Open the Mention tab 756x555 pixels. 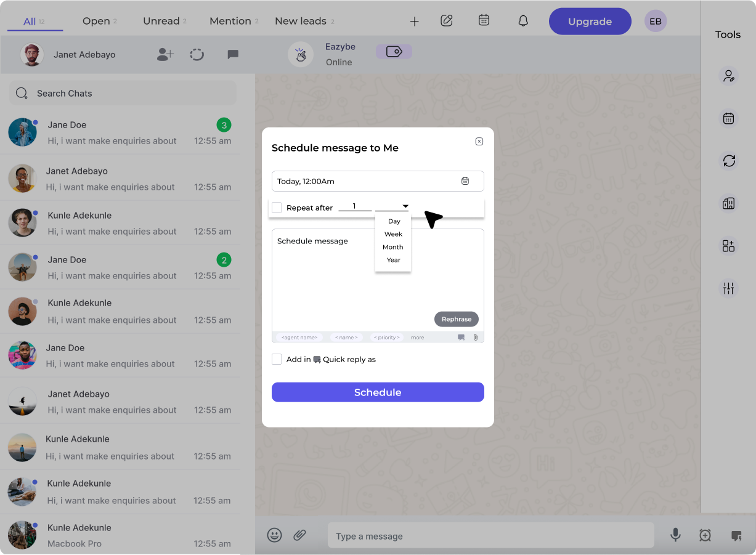230,20
